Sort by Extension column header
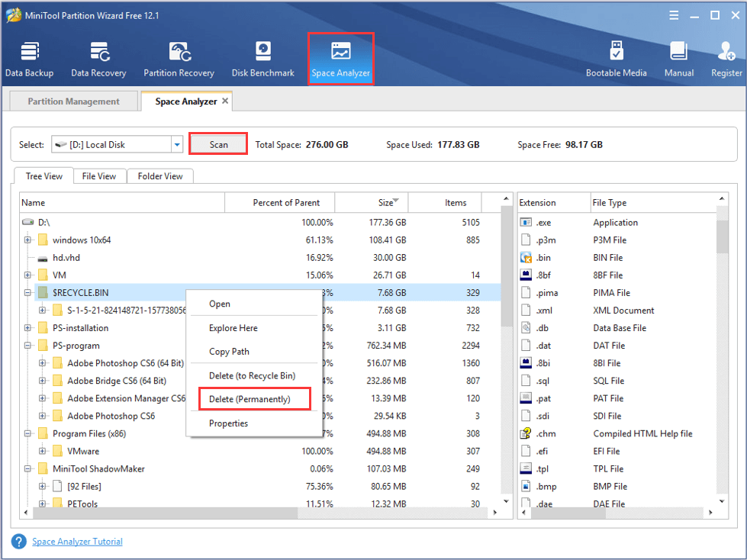This screenshot has height=560, width=747. [554, 202]
